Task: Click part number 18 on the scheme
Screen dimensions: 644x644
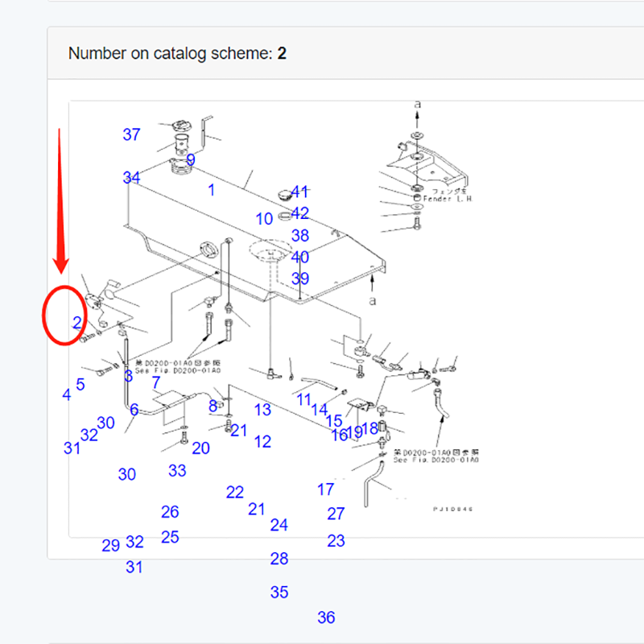Action: point(370,428)
